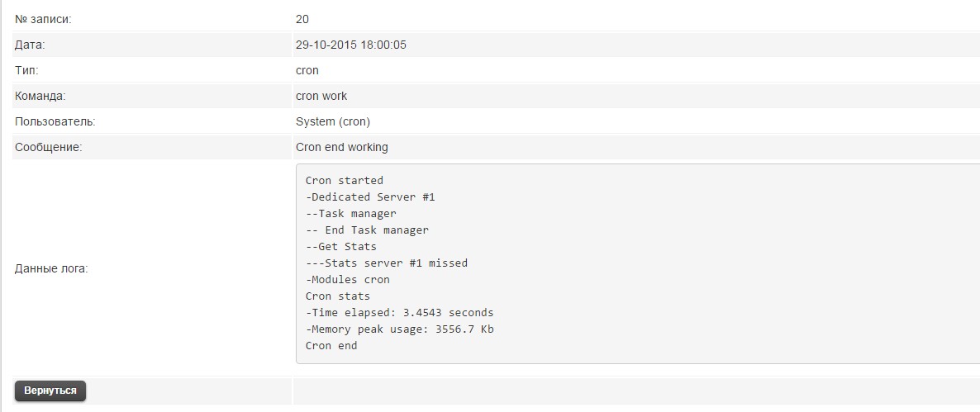Click the record number value 20

(302, 19)
